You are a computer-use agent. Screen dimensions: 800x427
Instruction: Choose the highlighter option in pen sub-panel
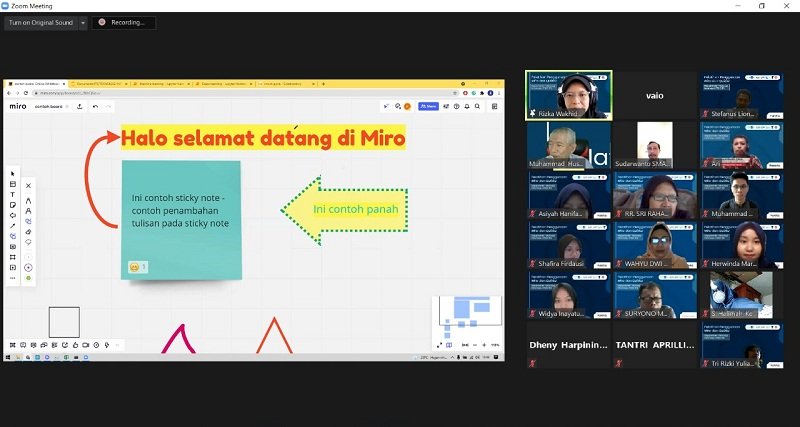click(28, 211)
